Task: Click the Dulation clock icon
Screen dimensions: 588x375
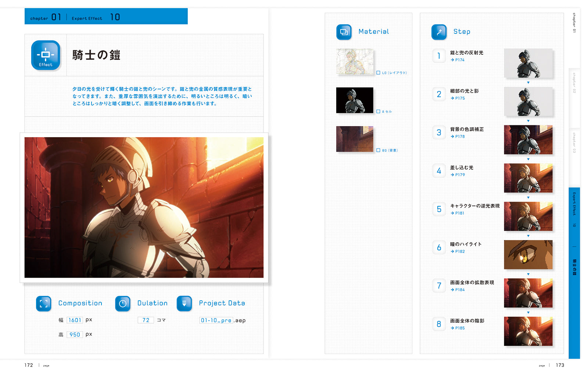Action: pyautogui.click(x=123, y=304)
